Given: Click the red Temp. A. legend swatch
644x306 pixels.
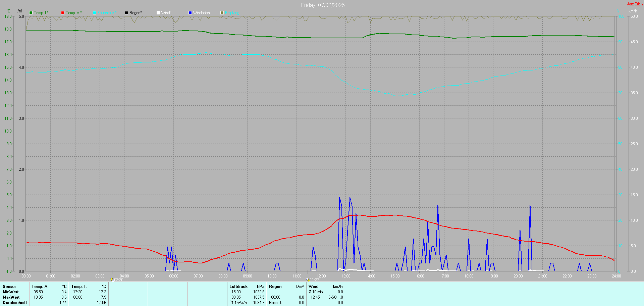Looking at the screenshot, I should 63,13.
